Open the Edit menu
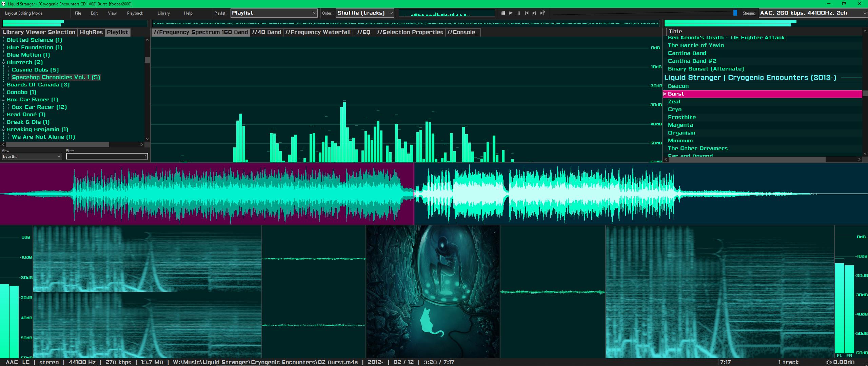 pos(94,13)
